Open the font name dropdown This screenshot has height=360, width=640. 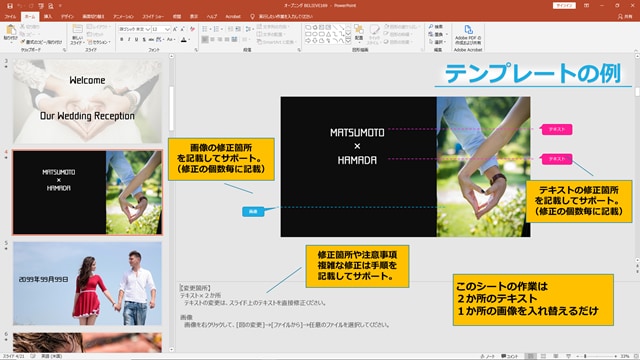point(148,29)
